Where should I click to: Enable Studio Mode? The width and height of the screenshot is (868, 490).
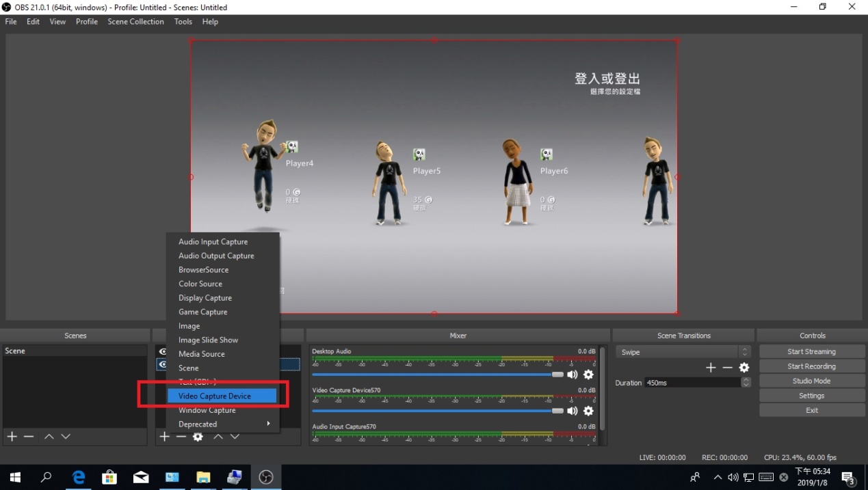(811, 381)
